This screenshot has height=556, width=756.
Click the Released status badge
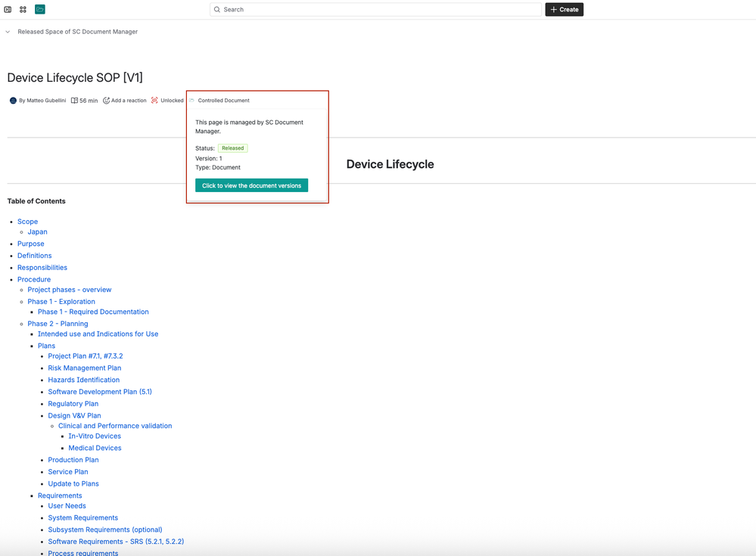coord(232,148)
